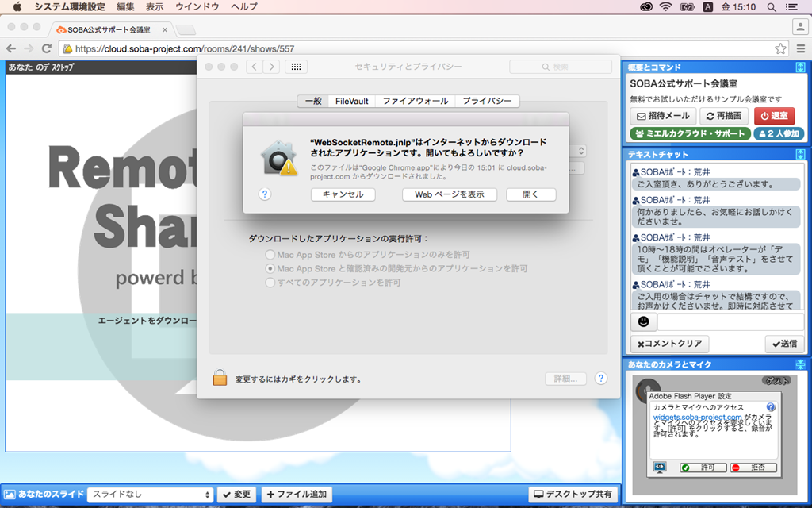The image size is (812, 508).
Task: Open the emoji smiley picker in chat
Action: 643,322
